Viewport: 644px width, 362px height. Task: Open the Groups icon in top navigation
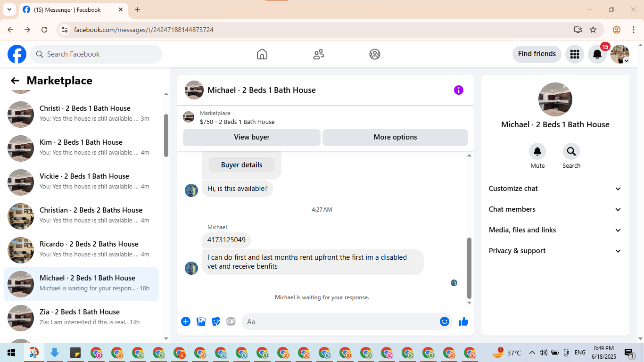[375, 54]
